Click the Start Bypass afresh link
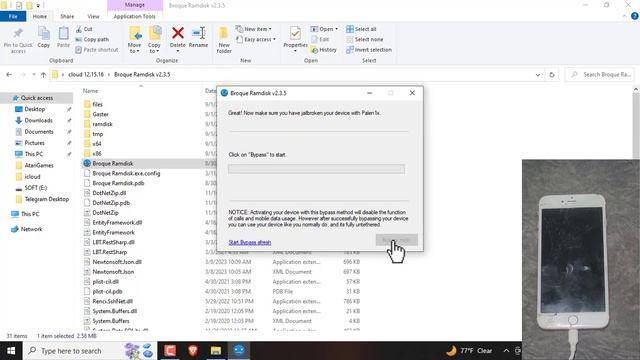Screen dimensions: 640x360 pos(250,242)
